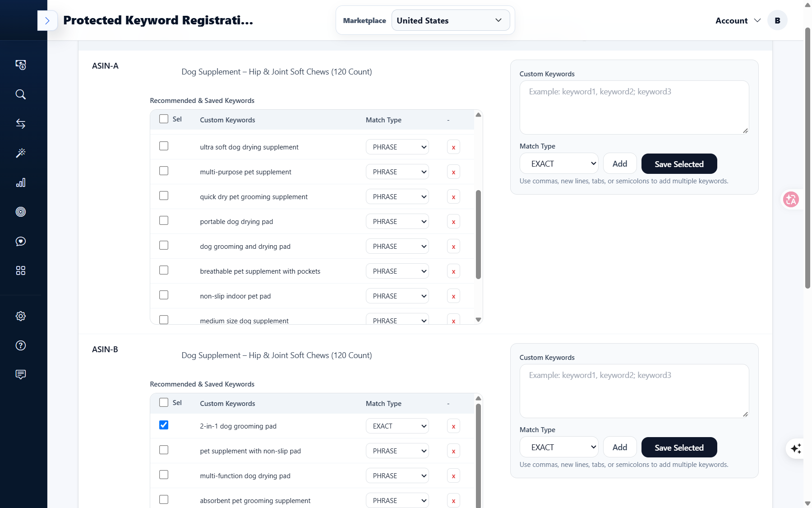Select all keywords in ASIN-A table
This screenshot has width=812, height=508.
pyautogui.click(x=164, y=119)
